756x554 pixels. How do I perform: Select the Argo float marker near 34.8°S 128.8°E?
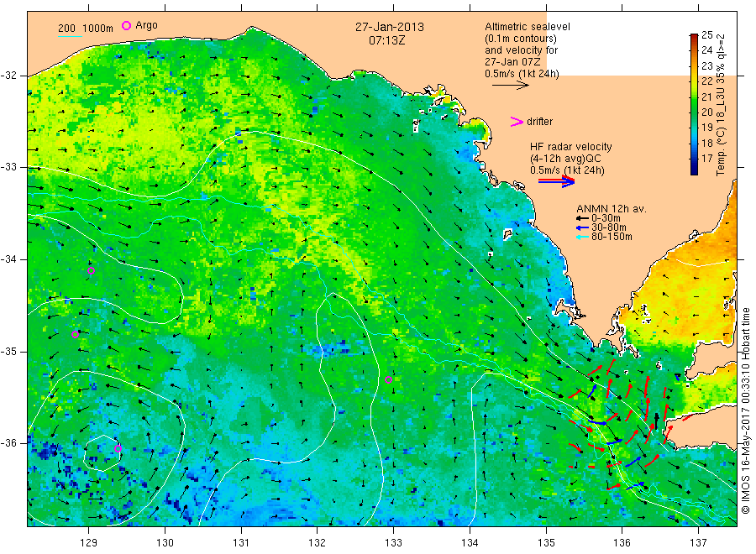tap(76, 334)
